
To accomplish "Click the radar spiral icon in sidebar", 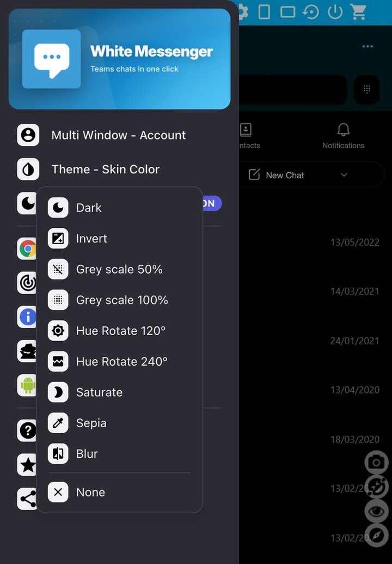I will pos(27,283).
